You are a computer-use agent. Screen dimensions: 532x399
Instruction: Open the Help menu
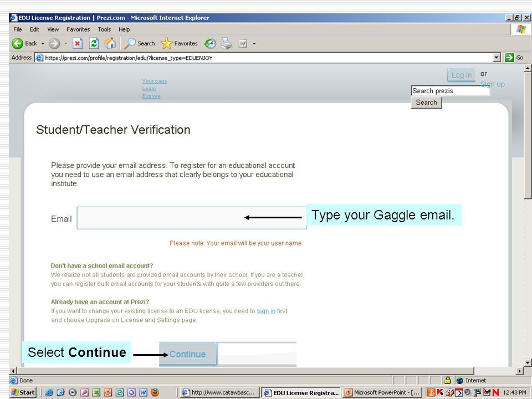124,29
